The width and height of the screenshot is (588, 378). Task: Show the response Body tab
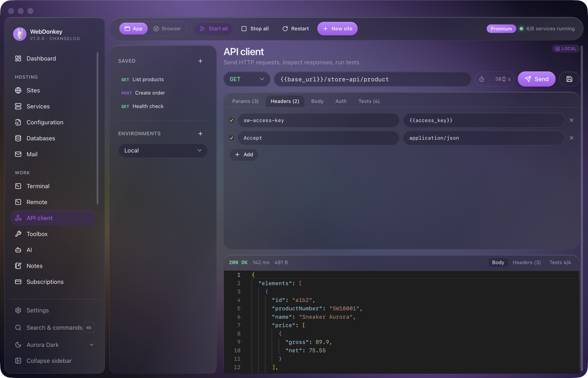pyautogui.click(x=498, y=262)
